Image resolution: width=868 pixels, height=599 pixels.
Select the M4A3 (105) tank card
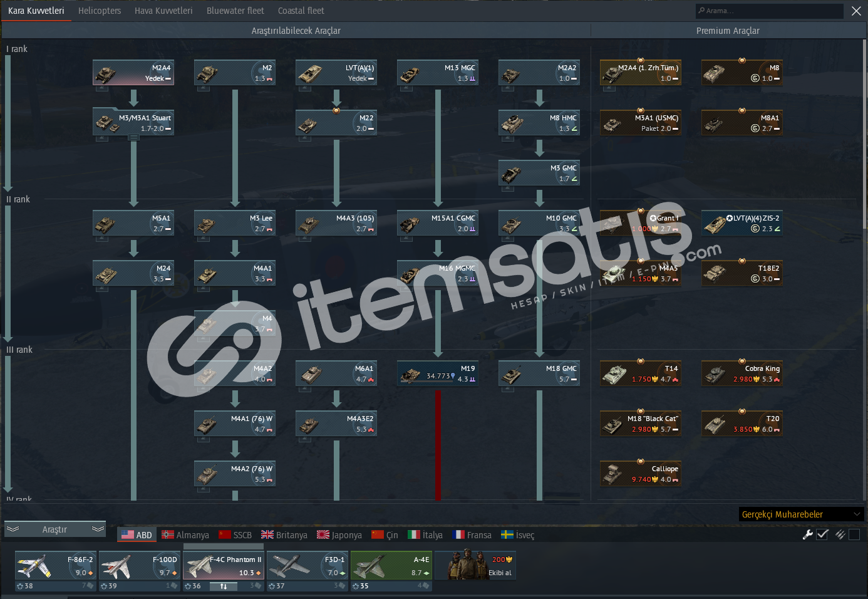point(336,223)
